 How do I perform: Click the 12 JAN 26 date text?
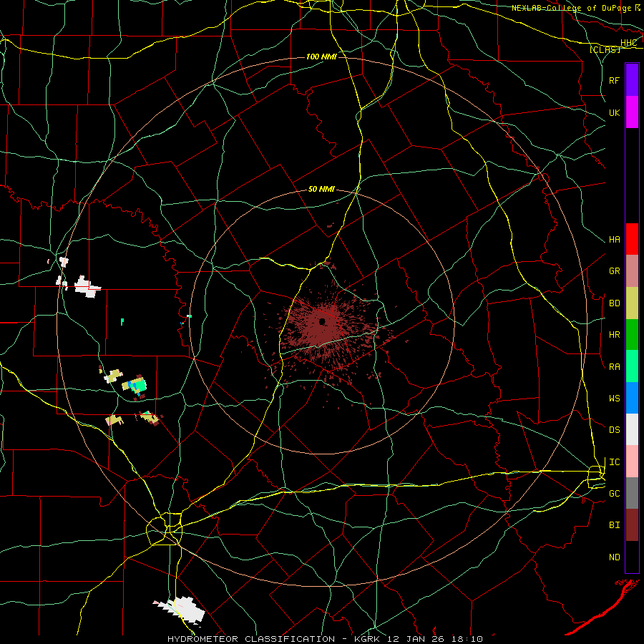(414, 639)
